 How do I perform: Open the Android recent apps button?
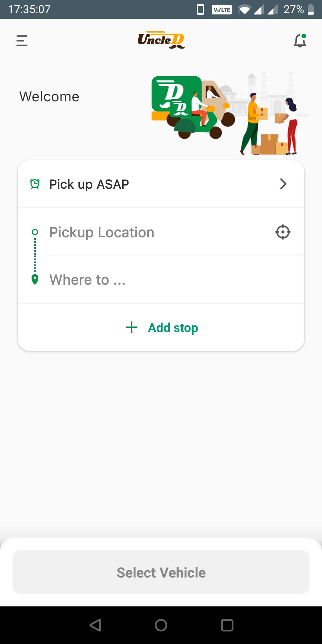tap(227, 625)
